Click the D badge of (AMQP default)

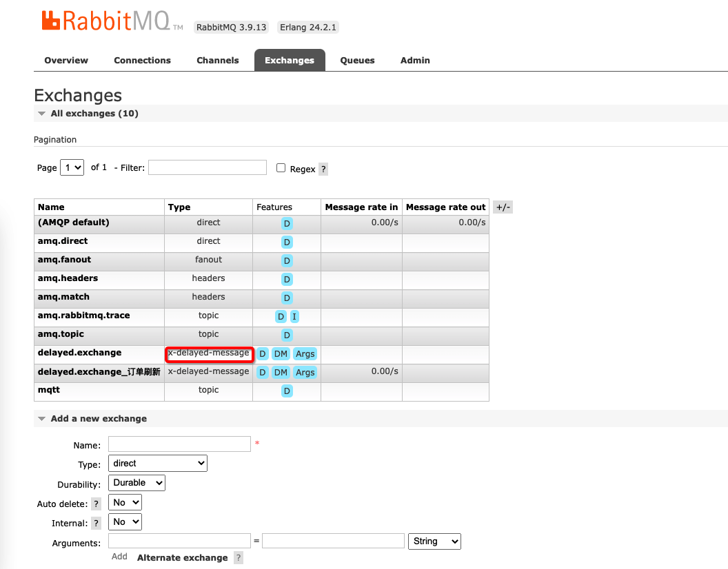pyautogui.click(x=287, y=224)
